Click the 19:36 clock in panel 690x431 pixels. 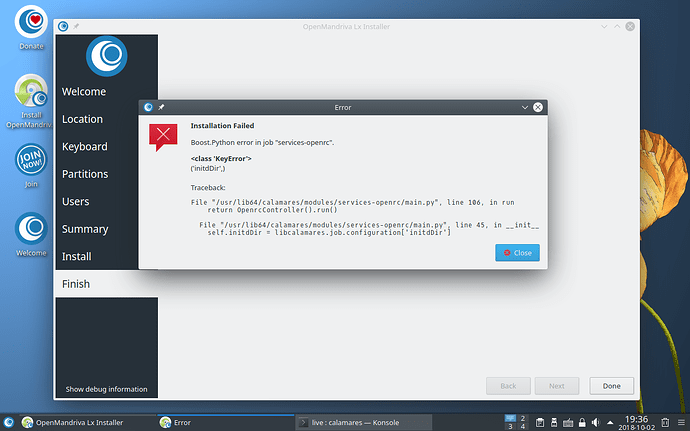(636, 422)
